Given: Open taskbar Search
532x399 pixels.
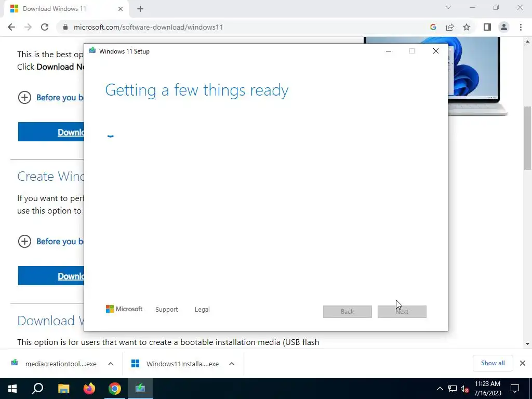Looking at the screenshot, I should pos(37,389).
